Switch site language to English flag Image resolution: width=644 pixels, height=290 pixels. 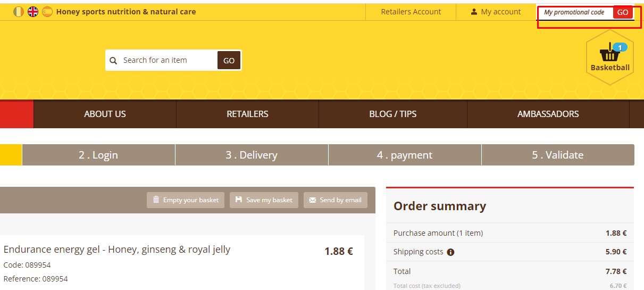click(33, 12)
